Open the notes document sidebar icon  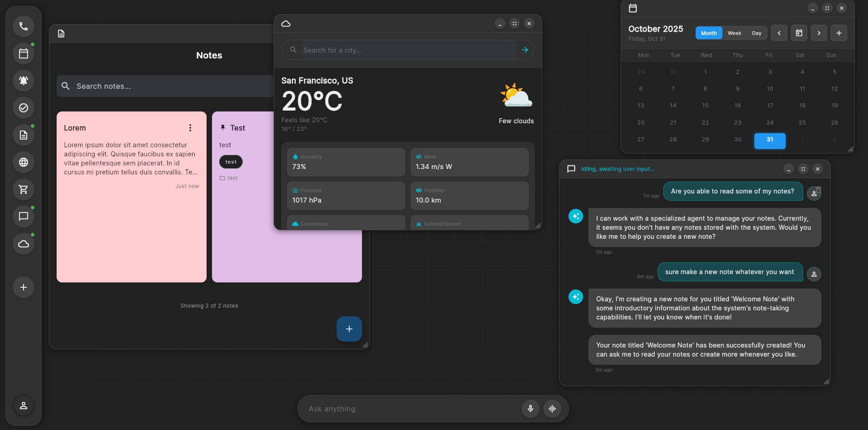click(24, 135)
